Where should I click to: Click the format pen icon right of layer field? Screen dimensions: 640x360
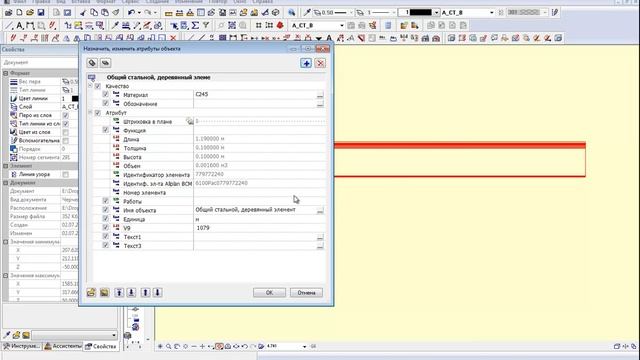pos(555,13)
